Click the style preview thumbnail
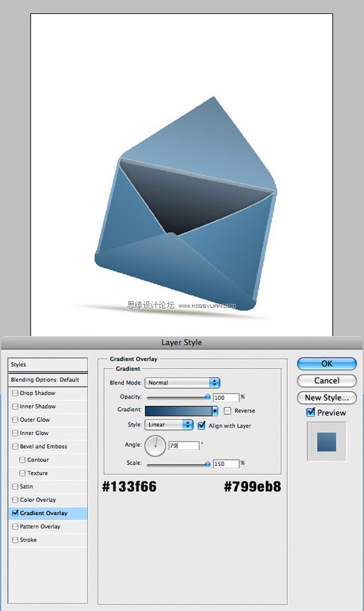The height and width of the screenshot is (611, 364). click(x=326, y=442)
